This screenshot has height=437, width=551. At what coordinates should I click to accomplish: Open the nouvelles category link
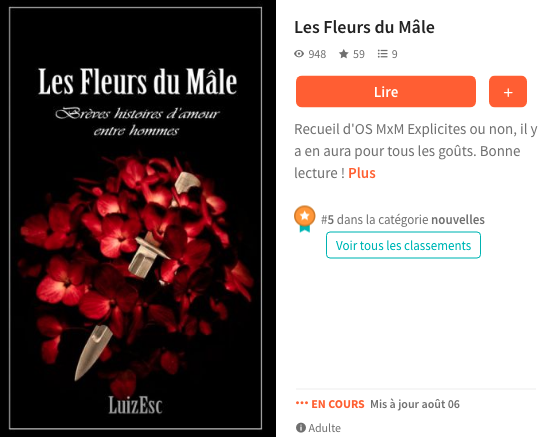(458, 220)
